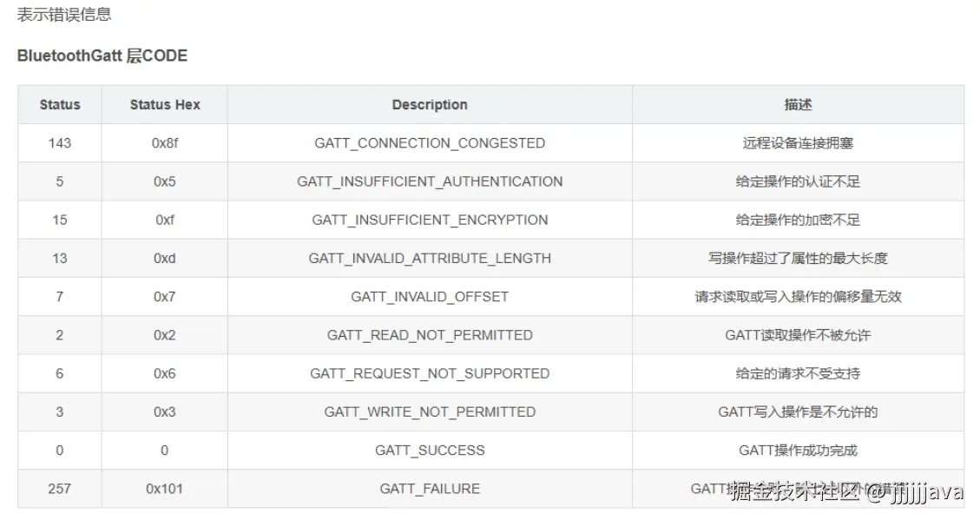980x520 pixels.
Task: Select the GATT_REQUEST_NOT_SUPPORTED row text
Action: (430, 373)
